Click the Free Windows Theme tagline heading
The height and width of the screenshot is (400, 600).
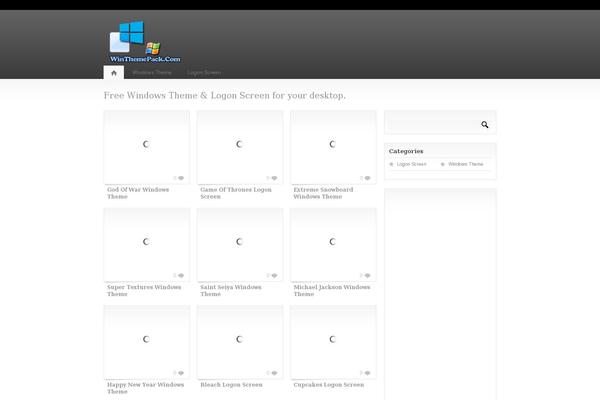coord(225,95)
